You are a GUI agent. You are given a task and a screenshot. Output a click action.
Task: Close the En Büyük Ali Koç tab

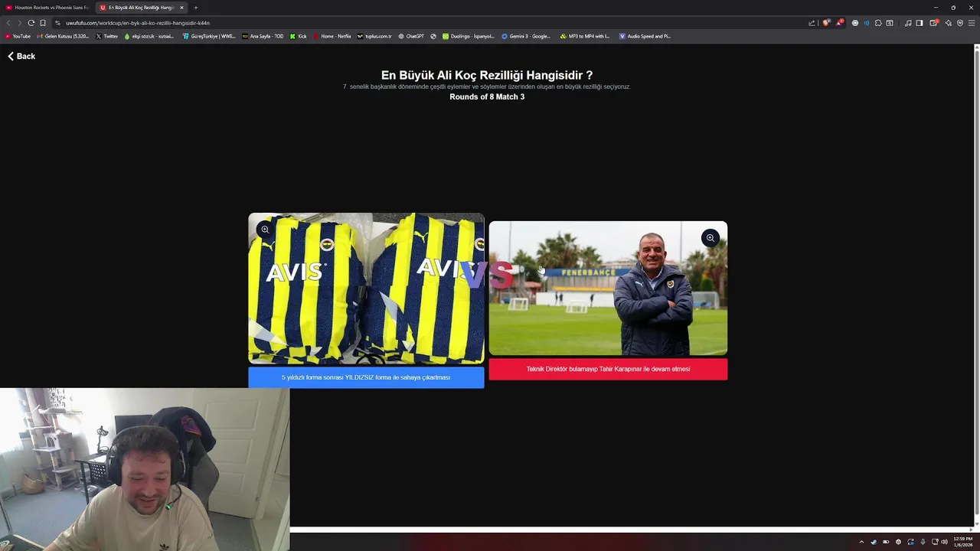[x=181, y=8]
